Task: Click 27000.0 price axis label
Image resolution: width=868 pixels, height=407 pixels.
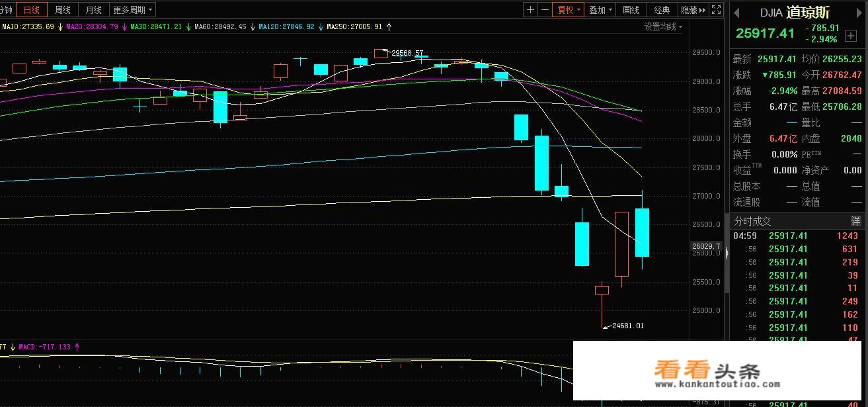Action: 706,196
